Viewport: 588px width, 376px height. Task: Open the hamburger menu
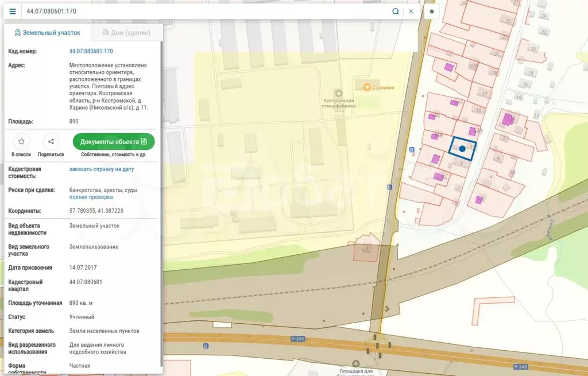(x=13, y=11)
